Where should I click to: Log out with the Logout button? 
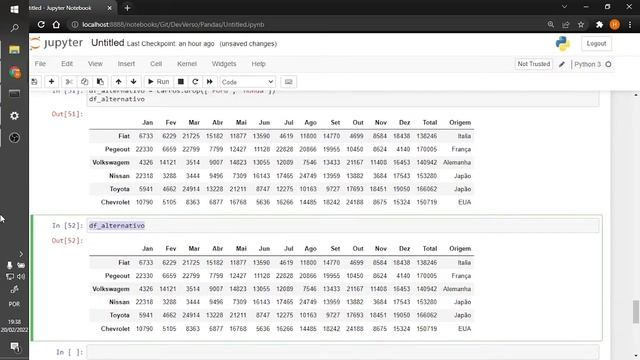click(596, 43)
